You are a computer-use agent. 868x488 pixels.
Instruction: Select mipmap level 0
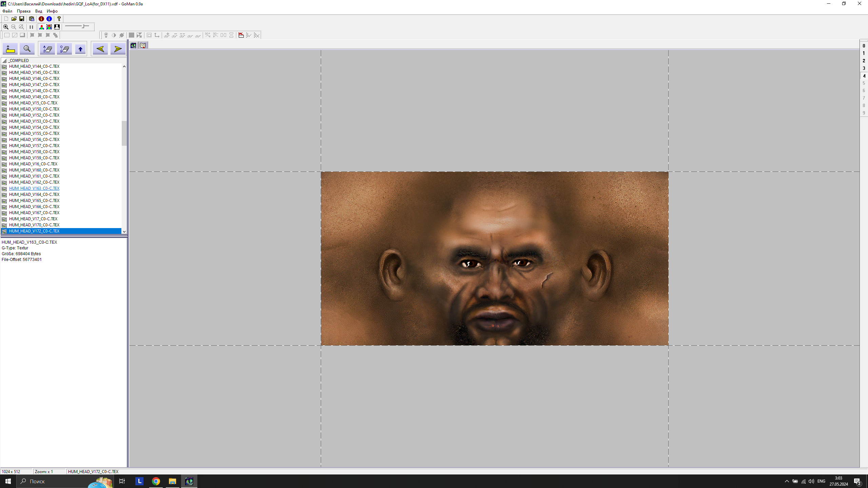coord(864,46)
